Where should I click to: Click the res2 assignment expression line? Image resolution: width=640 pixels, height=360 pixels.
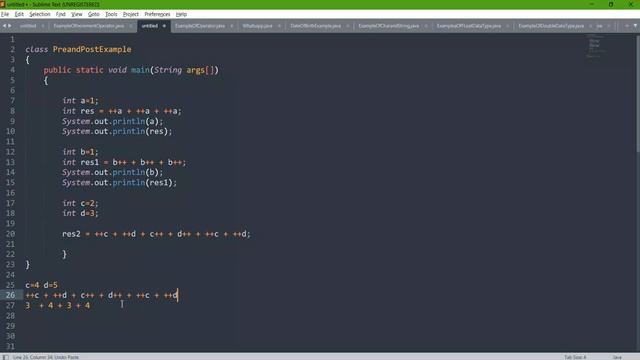pyautogui.click(x=156, y=234)
